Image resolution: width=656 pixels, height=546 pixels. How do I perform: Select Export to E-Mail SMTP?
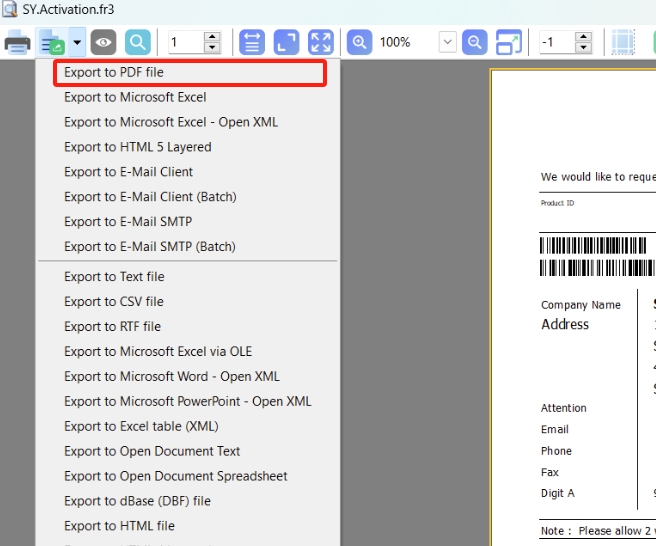(x=128, y=222)
